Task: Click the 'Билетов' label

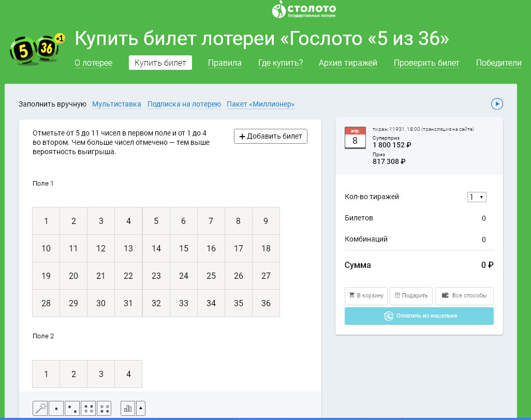Action: pyautogui.click(x=359, y=218)
